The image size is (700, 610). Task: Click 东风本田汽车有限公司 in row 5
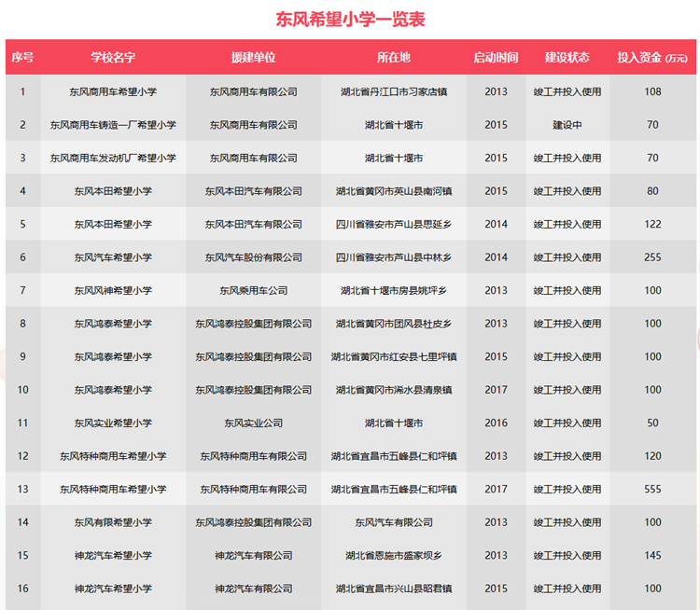(254, 225)
